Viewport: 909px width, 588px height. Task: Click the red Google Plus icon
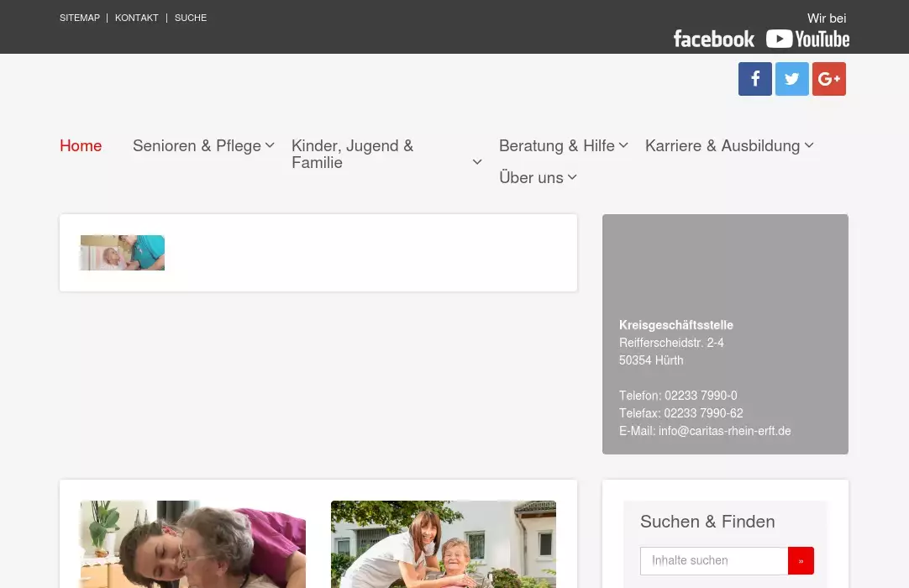[x=828, y=79]
